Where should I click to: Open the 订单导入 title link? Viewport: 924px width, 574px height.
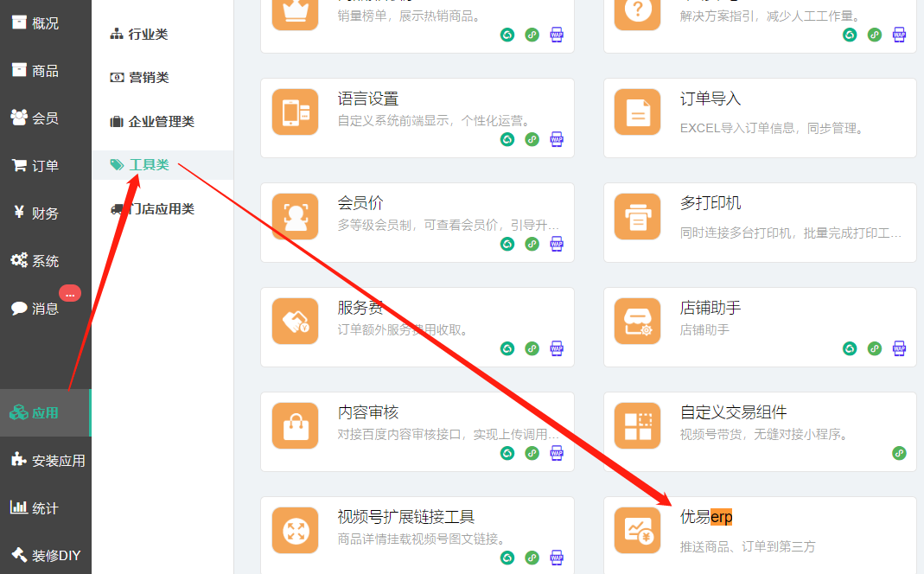pos(711,99)
